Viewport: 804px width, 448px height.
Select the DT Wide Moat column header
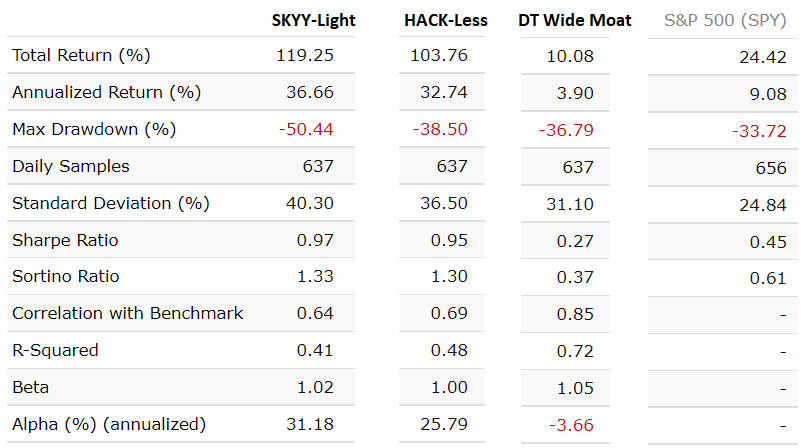click(x=575, y=20)
